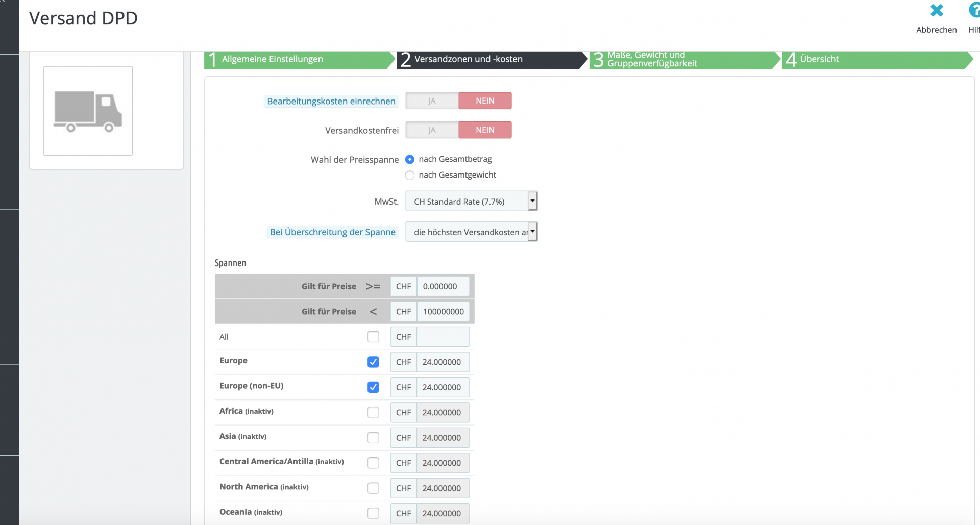Click the Asia price field

443,438
